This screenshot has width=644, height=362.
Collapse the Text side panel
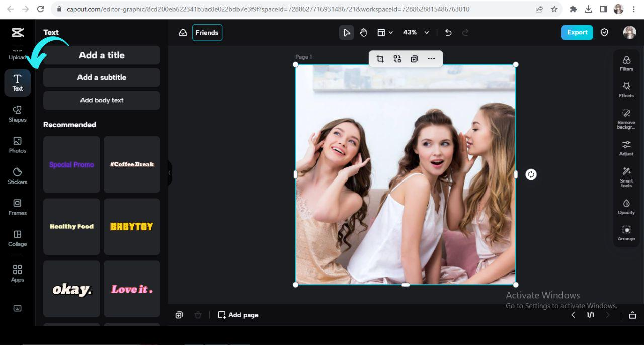170,173
